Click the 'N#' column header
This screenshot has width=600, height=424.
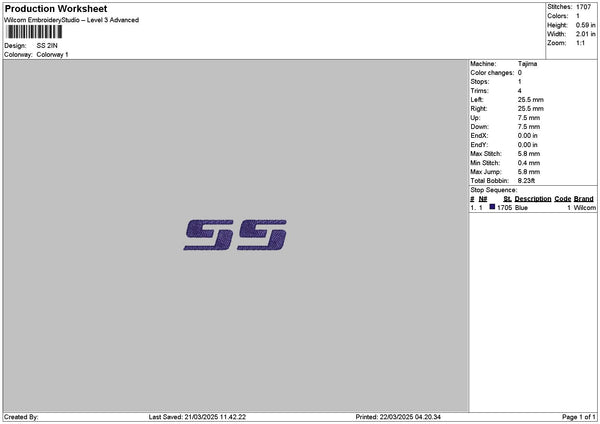(x=483, y=199)
